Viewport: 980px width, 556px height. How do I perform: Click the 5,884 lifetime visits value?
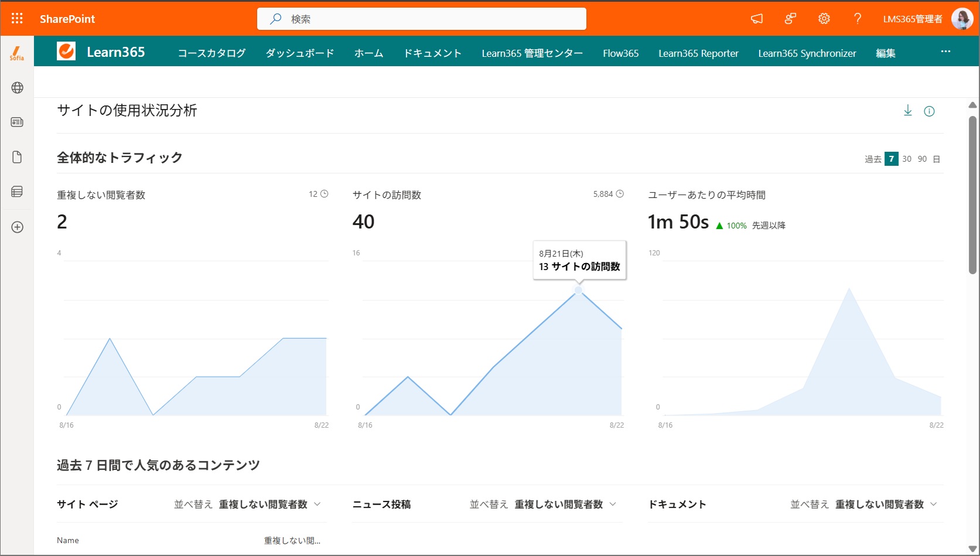point(603,194)
